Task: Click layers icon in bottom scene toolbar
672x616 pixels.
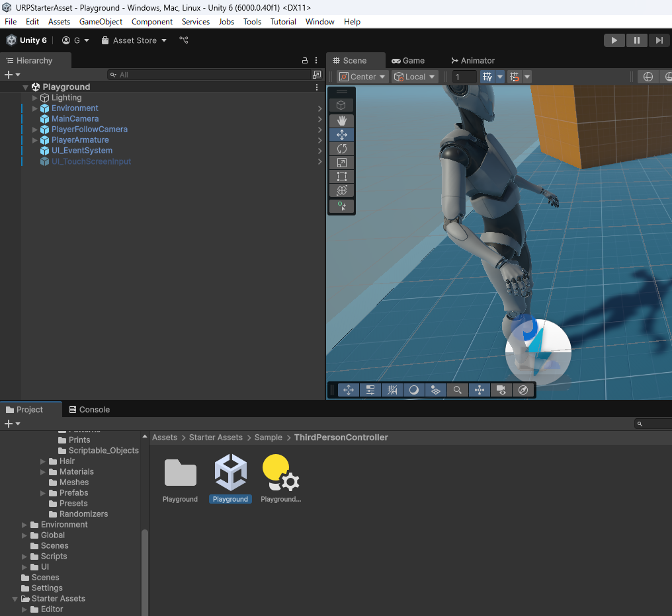Action: (435, 390)
